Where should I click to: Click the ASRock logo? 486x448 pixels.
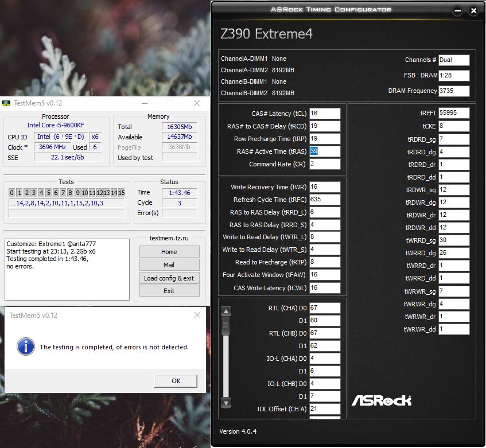click(382, 400)
